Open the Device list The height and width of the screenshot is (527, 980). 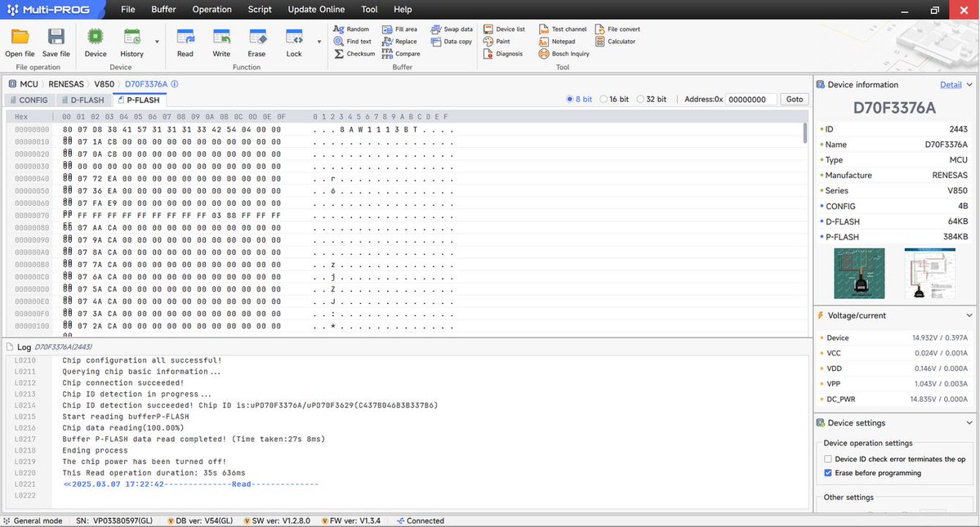click(x=504, y=29)
